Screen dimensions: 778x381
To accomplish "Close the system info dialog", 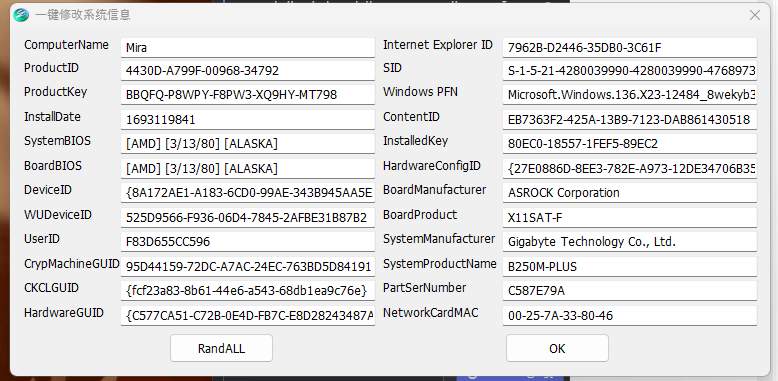I will tap(755, 15).
